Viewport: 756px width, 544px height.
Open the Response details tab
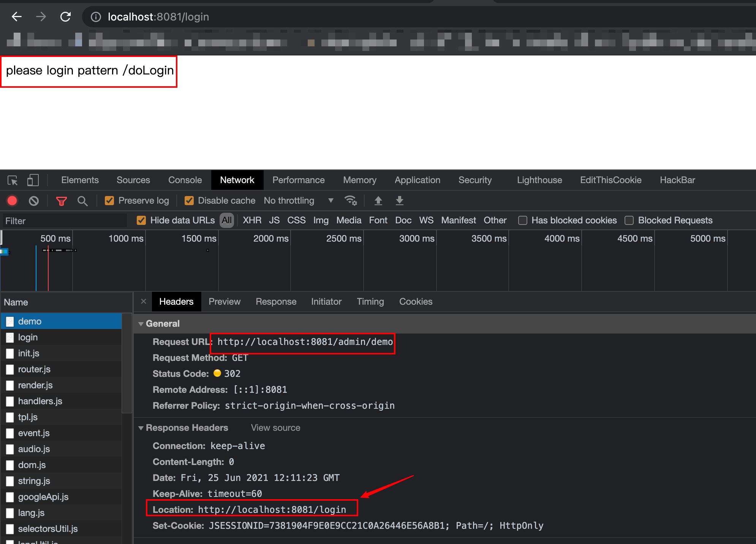(x=276, y=302)
